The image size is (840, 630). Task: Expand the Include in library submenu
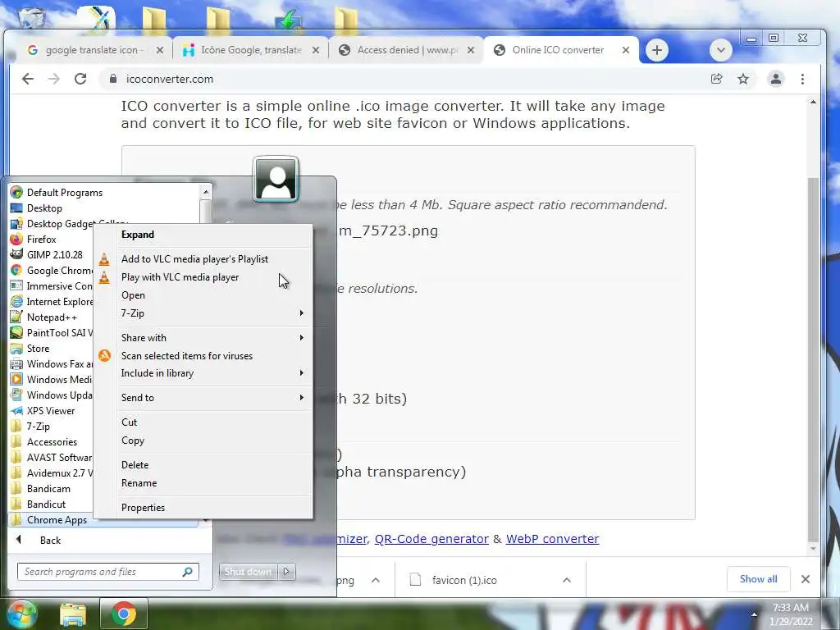(203, 373)
